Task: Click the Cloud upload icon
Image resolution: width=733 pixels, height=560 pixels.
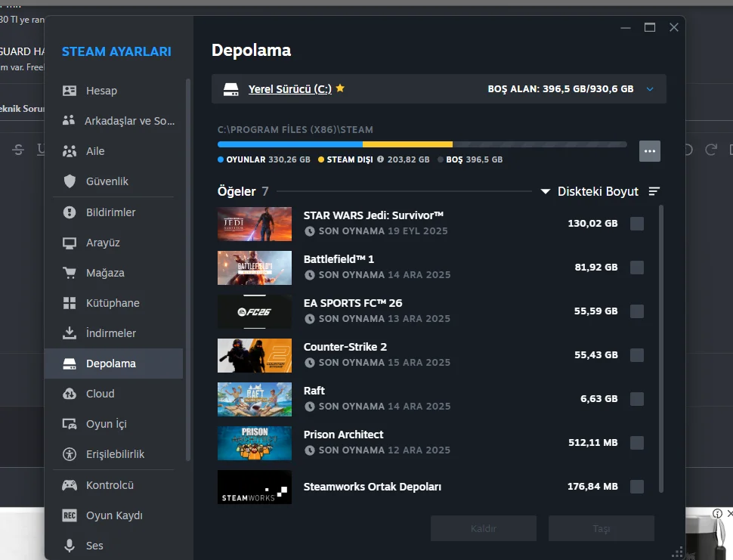Action: [x=70, y=394]
